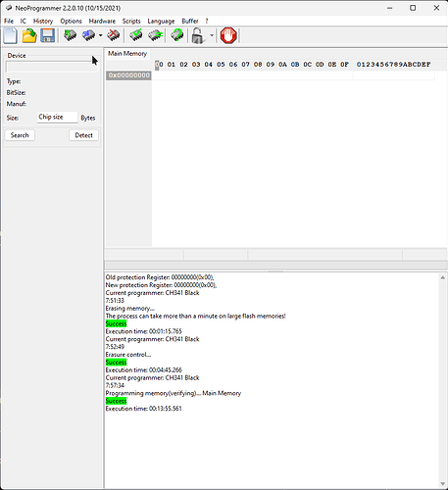Click the Chip size input field
Viewport: 448px width, 490px height.
(57, 117)
